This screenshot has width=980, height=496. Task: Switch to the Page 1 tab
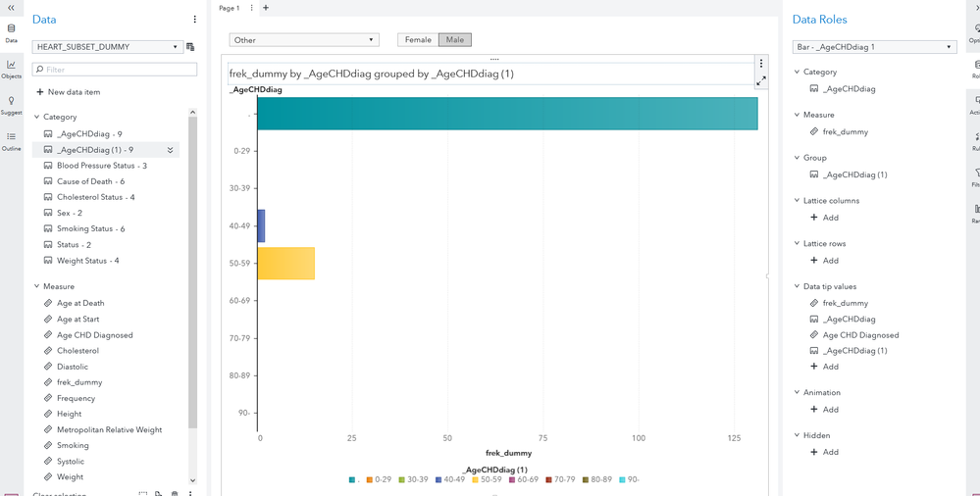(230, 8)
